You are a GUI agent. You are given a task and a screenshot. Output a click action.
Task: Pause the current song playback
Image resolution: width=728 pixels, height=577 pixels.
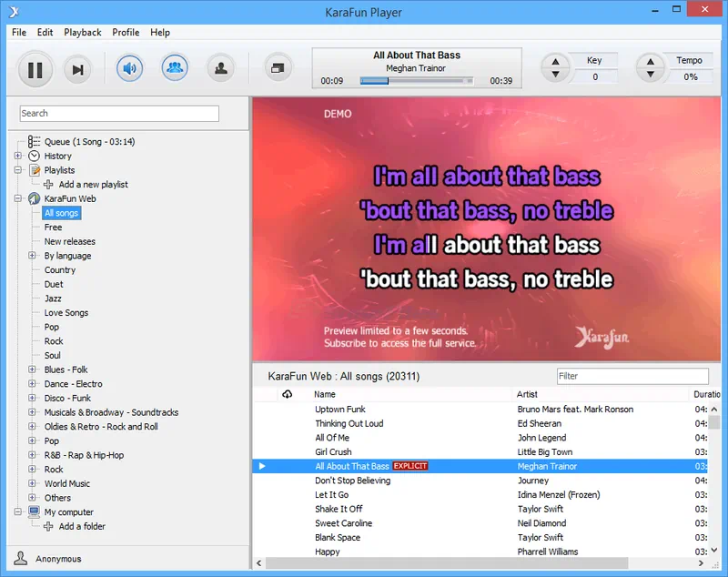point(35,70)
